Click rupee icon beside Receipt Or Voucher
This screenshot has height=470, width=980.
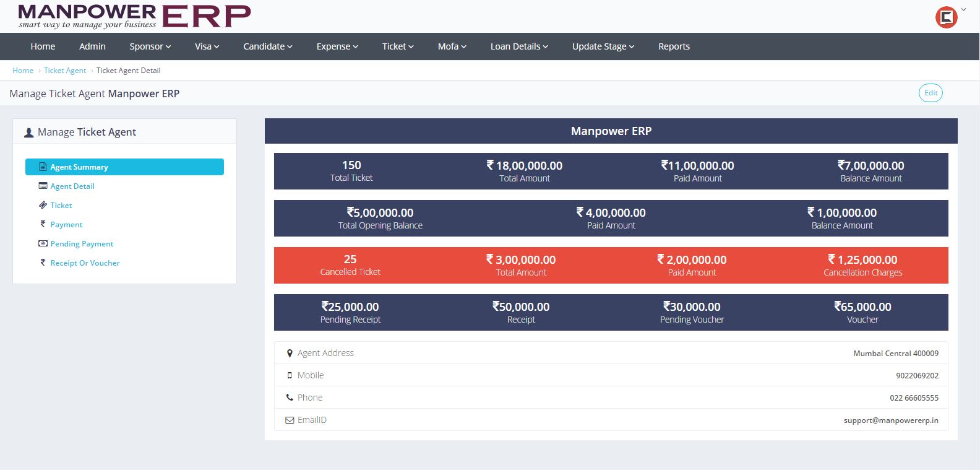click(x=43, y=263)
